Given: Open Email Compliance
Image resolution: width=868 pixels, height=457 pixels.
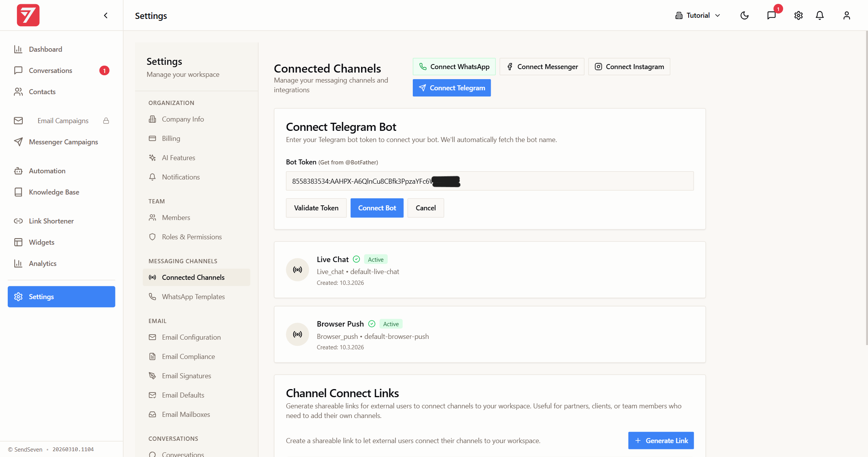Looking at the screenshot, I should coord(196,357).
